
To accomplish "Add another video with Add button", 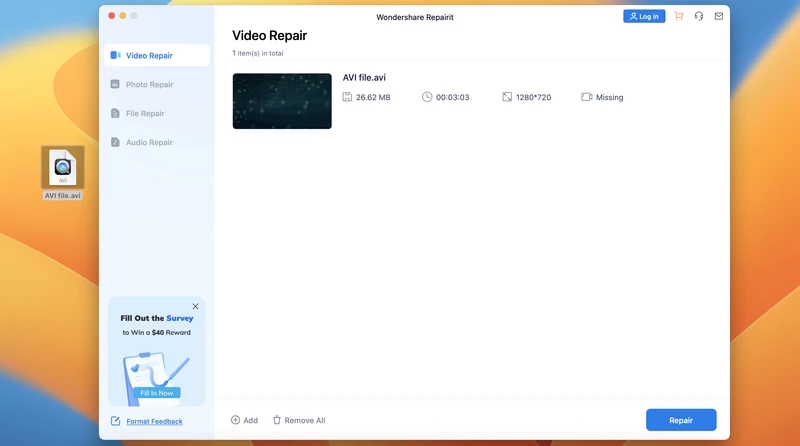I will 244,420.
